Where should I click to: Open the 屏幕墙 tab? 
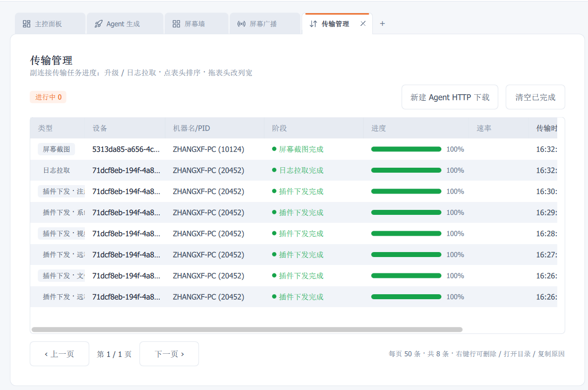[x=196, y=24]
